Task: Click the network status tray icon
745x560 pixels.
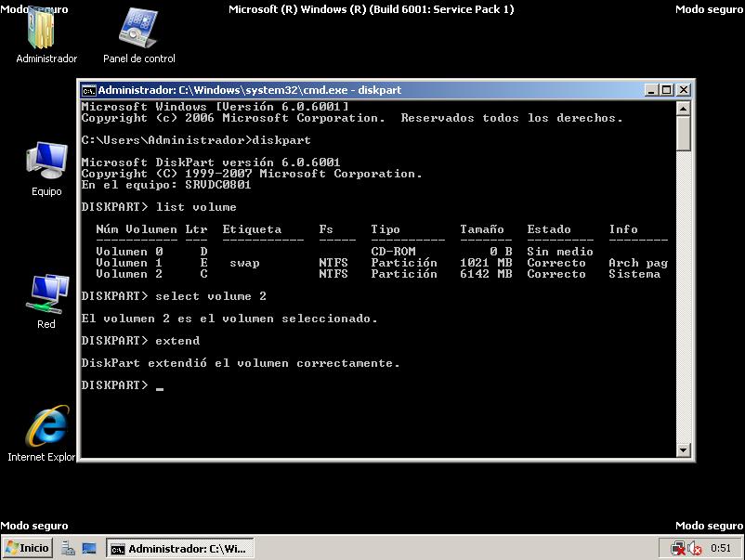Action: coord(678,548)
